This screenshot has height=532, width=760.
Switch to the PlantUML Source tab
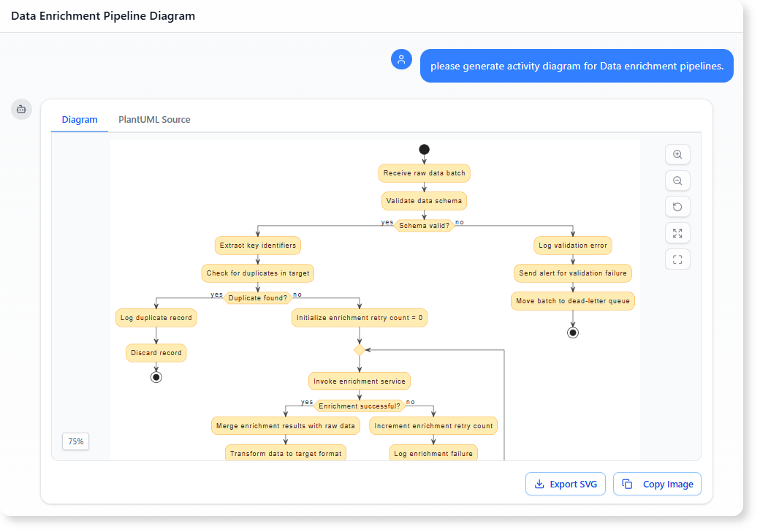(154, 119)
